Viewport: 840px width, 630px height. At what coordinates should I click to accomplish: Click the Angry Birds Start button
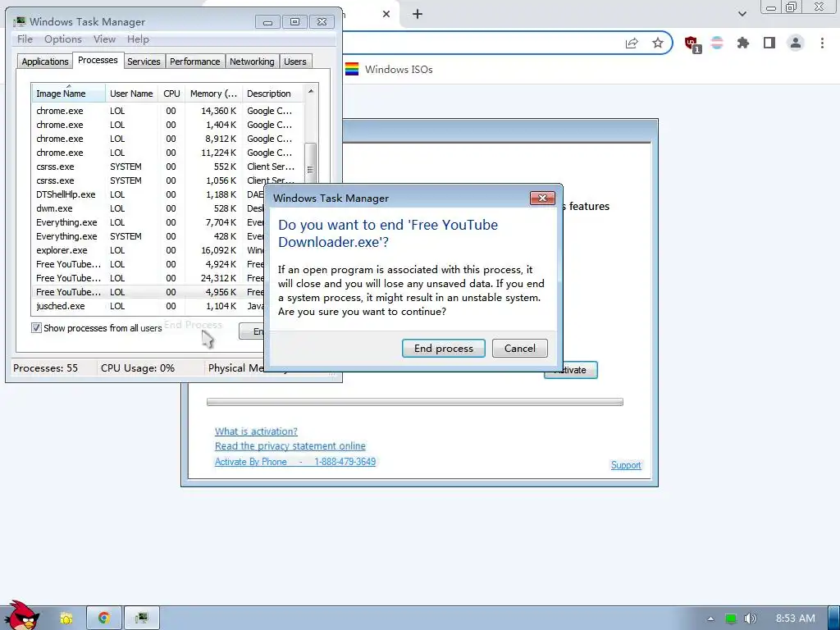(x=22, y=616)
